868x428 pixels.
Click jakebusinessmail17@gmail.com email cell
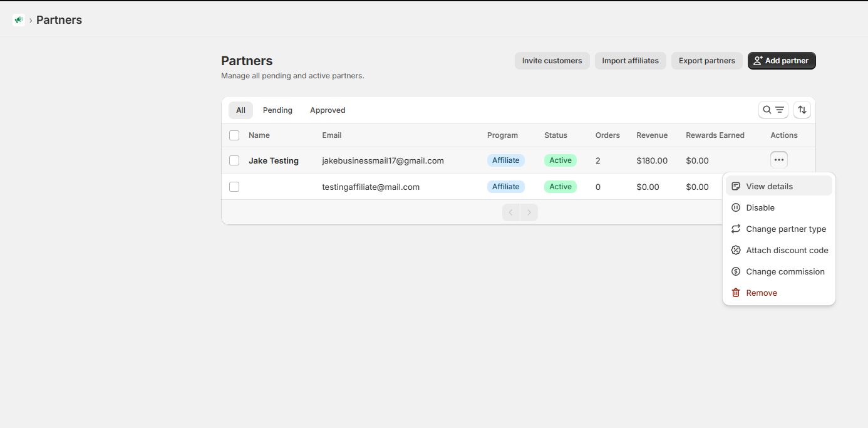(x=383, y=160)
